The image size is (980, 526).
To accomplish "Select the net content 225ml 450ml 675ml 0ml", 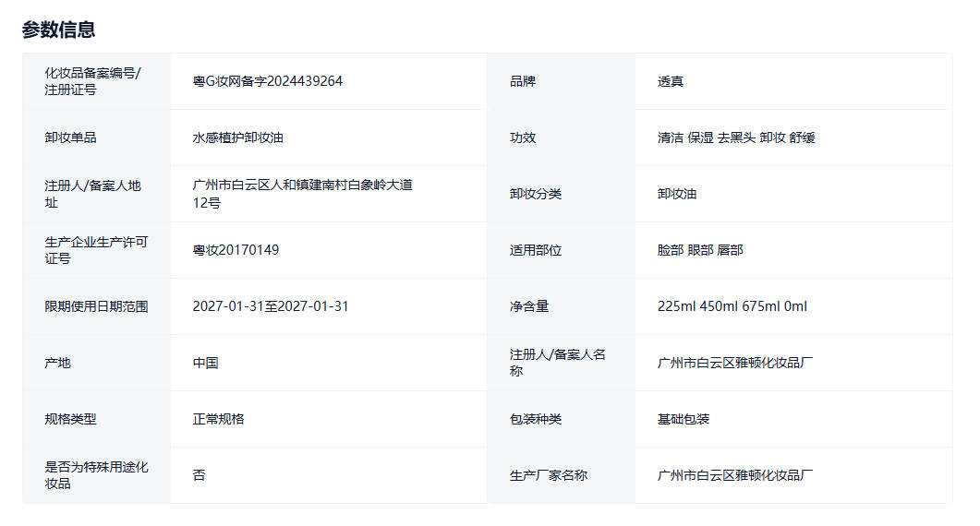I will click(732, 306).
